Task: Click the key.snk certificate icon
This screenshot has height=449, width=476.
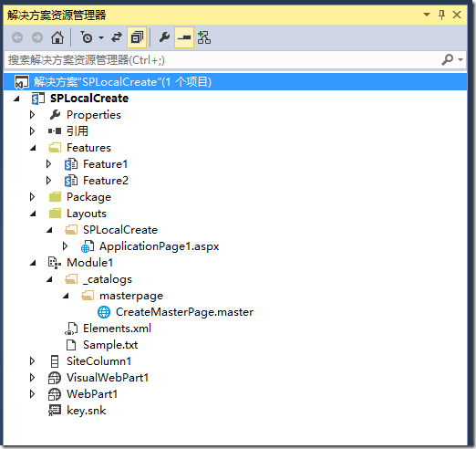Action: 55,411
